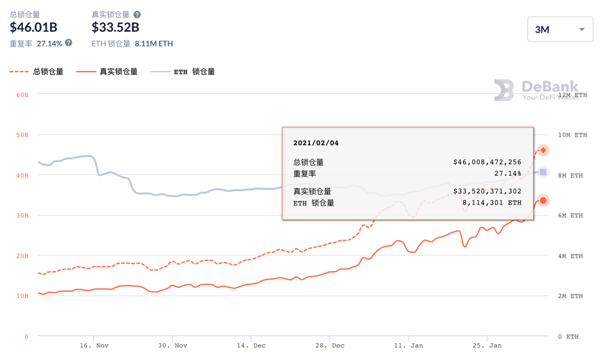This screenshot has width=601, height=364.
Task: Select the 总锁仓量 legend label
Action: 47,71
